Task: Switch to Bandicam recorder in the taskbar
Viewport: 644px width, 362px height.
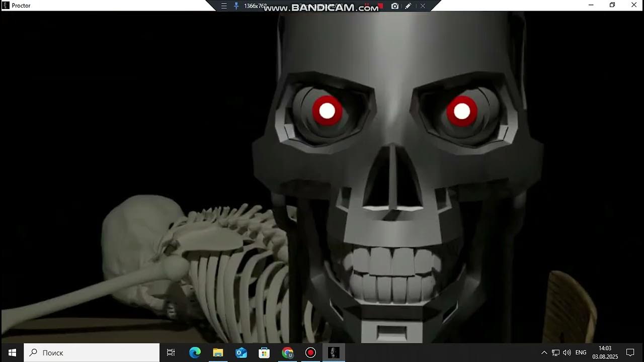Action: (310, 352)
